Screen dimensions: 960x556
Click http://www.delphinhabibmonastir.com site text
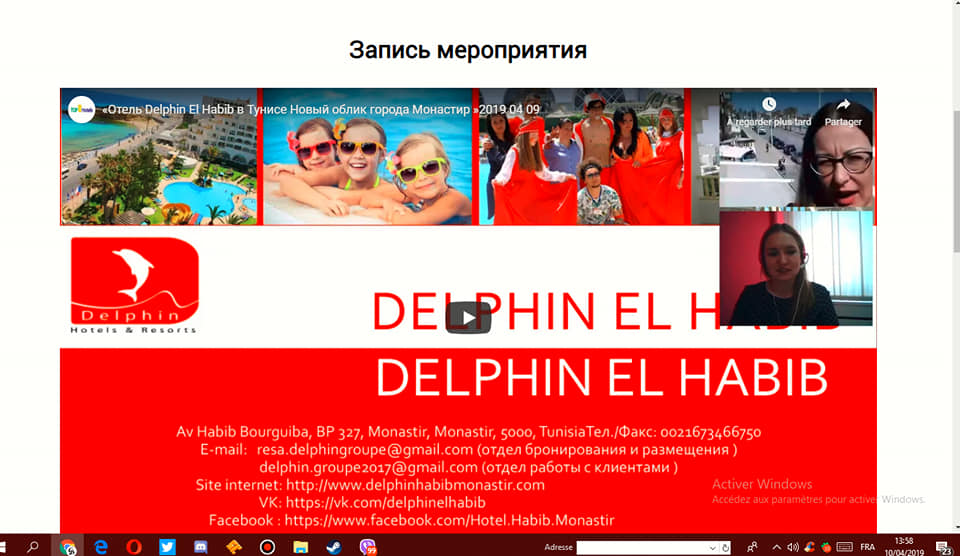click(x=415, y=485)
